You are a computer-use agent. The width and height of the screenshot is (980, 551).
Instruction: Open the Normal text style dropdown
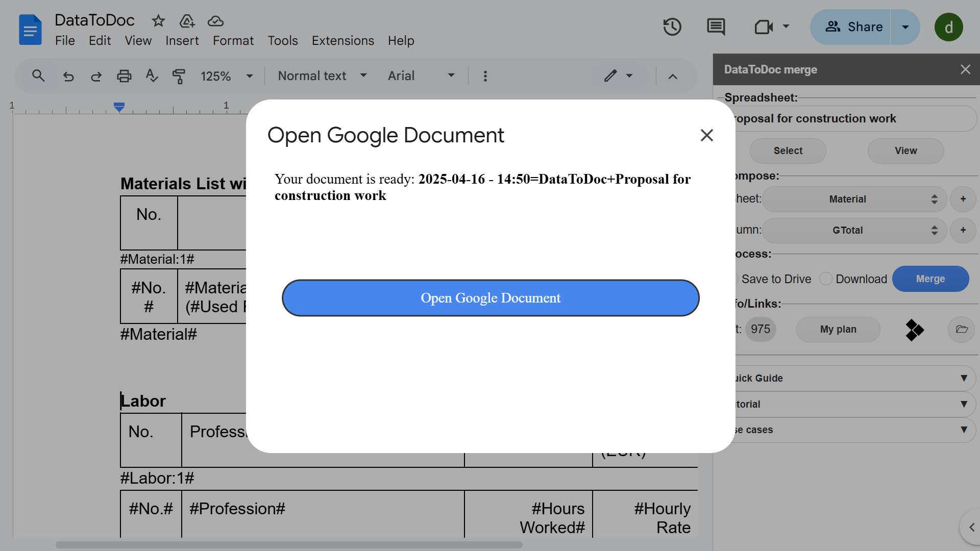click(x=322, y=76)
